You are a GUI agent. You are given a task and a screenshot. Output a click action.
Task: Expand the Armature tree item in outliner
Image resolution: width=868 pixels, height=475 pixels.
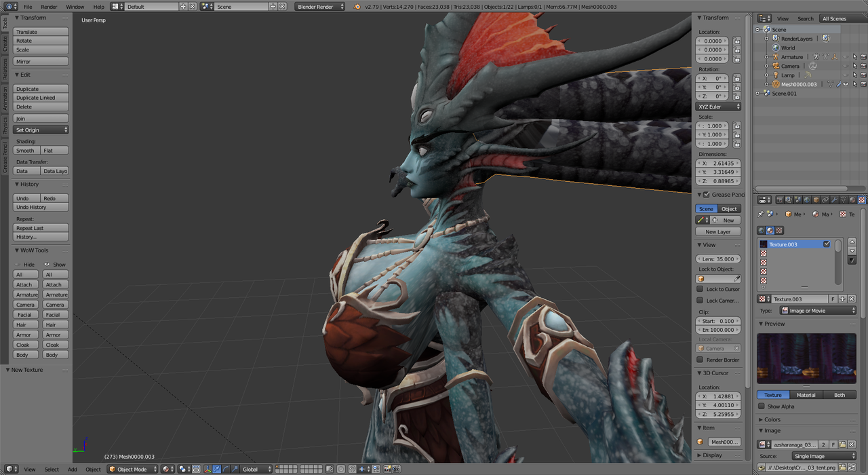767,57
